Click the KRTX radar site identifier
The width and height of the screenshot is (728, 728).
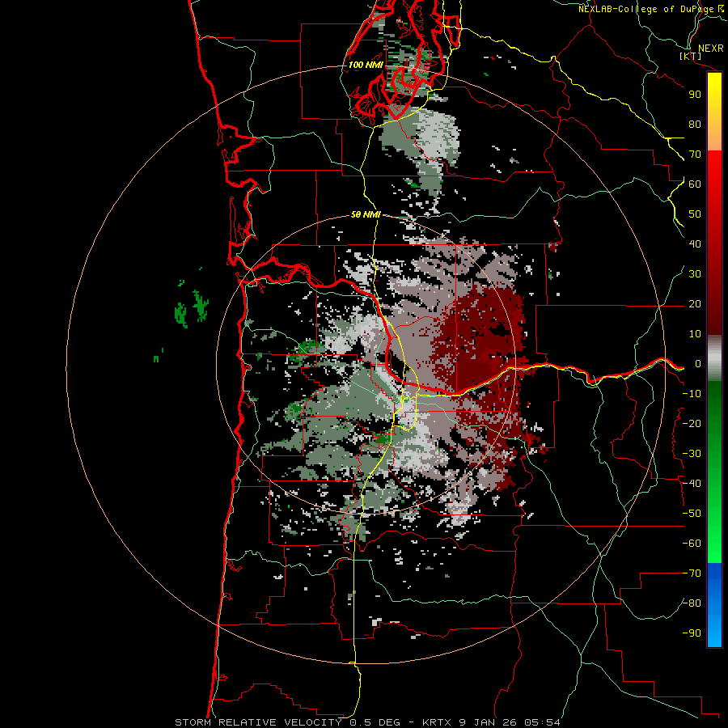point(438,722)
